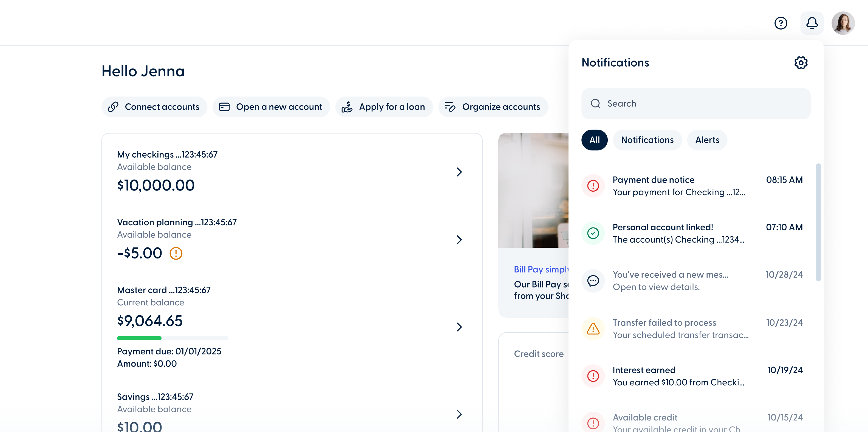Expand the Vacation planning account
The width and height of the screenshot is (868, 432).
(459, 240)
